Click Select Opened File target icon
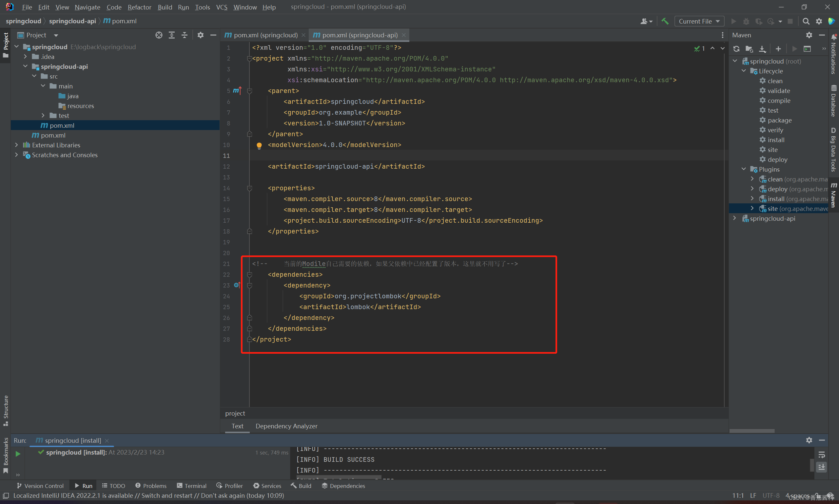The height and width of the screenshot is (504, 839). (x=159, y=35)
